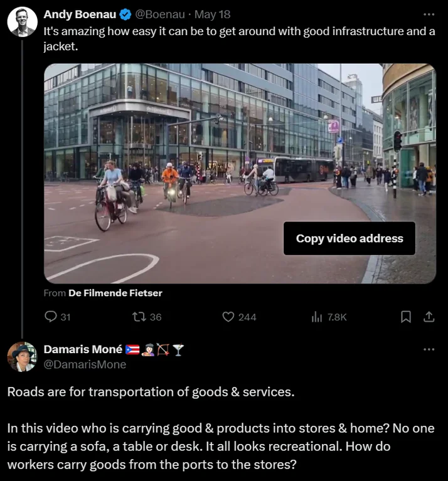
Task: Click the Damaris Moné display name
Action: click(83, 349)
